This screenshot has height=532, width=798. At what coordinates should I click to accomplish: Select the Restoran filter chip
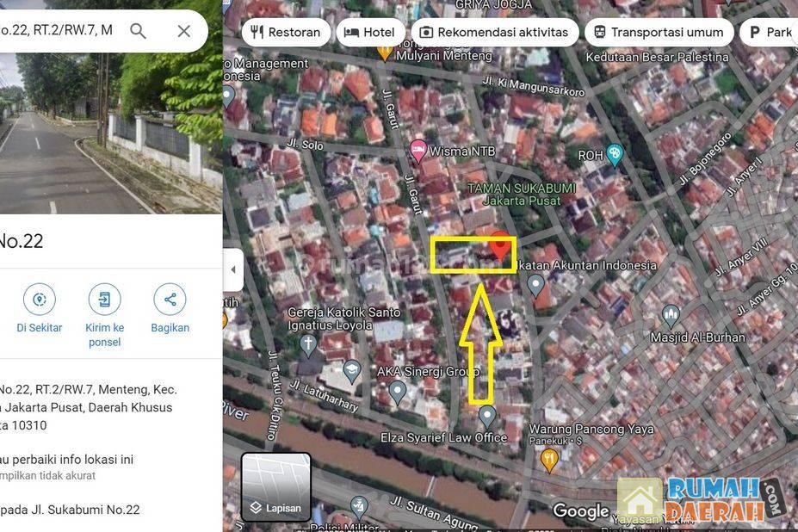tap(285, 33)
